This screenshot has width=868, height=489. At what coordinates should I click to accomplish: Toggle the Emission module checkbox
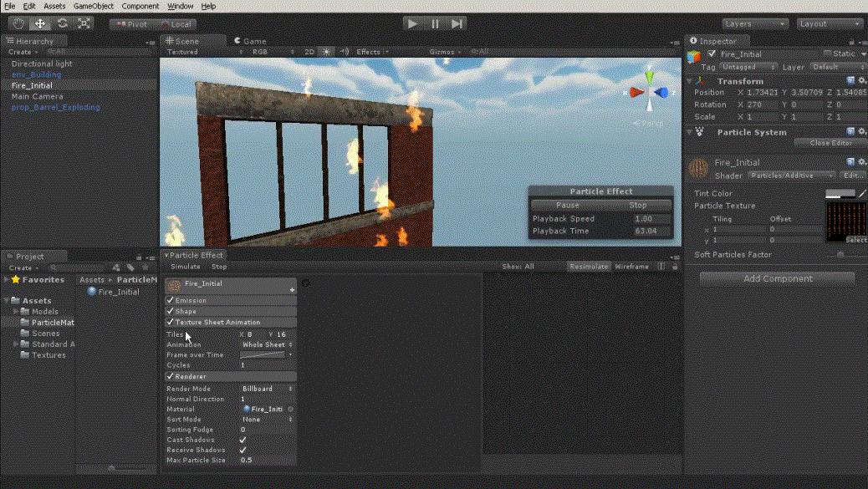pyautogui.click(x=170, y=300)
